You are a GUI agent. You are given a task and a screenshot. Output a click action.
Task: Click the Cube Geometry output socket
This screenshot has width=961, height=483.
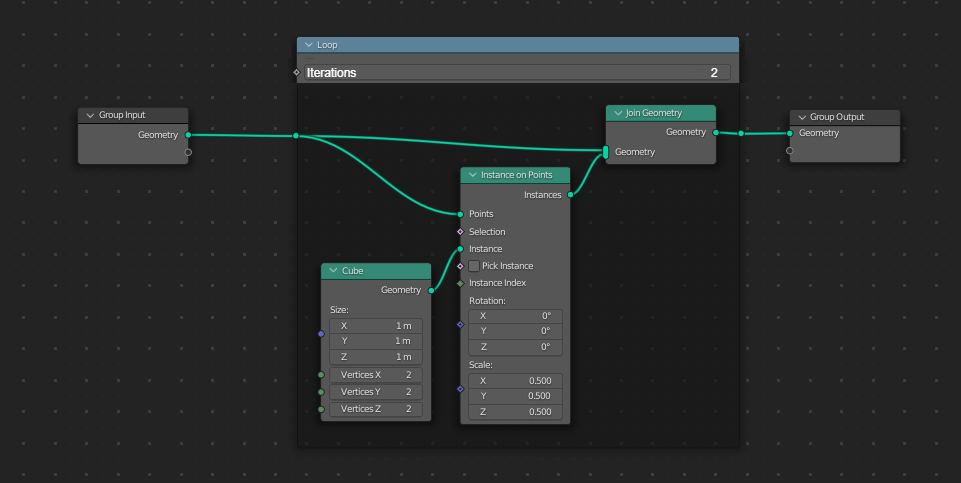[x=431, y=290]
